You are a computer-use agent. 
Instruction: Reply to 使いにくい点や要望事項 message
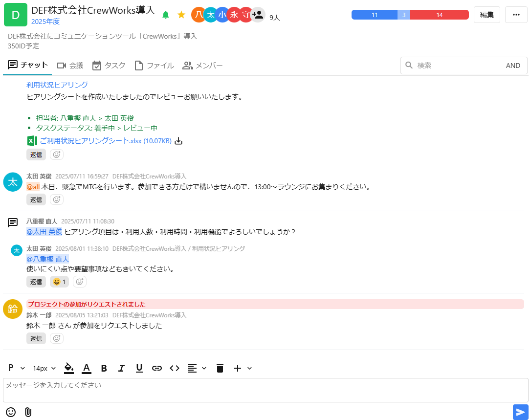[36, 282]
